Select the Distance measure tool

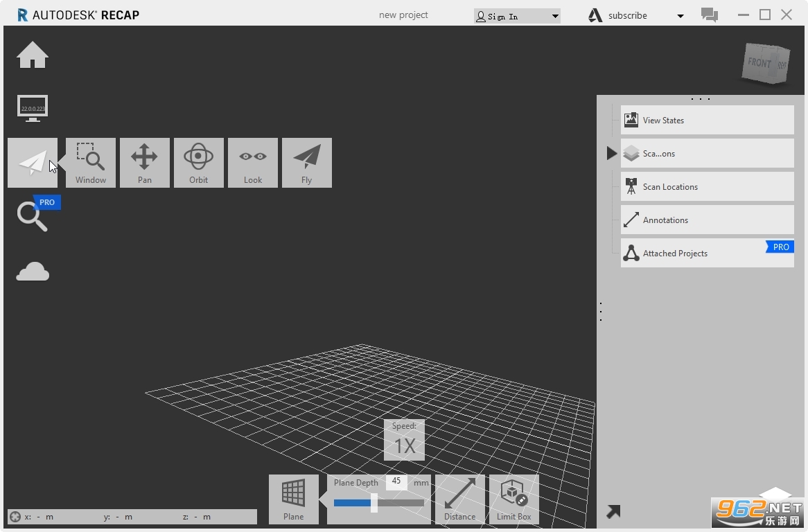(459, 499)
